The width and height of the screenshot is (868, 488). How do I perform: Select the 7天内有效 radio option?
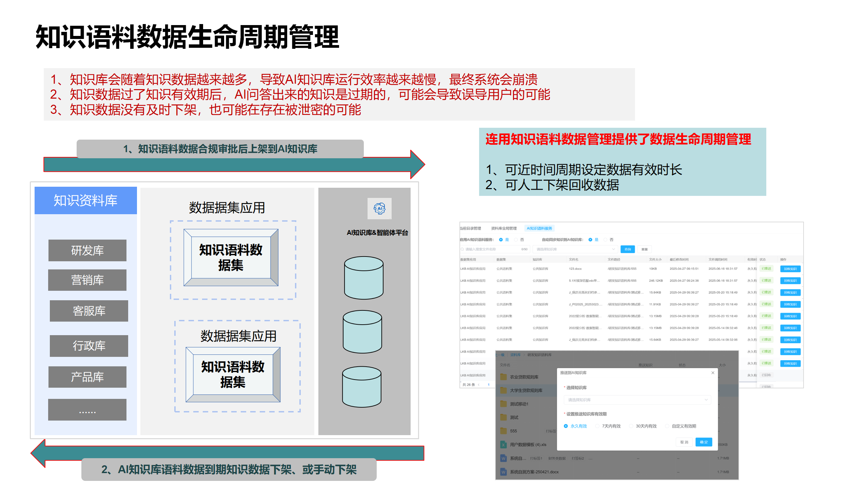click(597, 426)
